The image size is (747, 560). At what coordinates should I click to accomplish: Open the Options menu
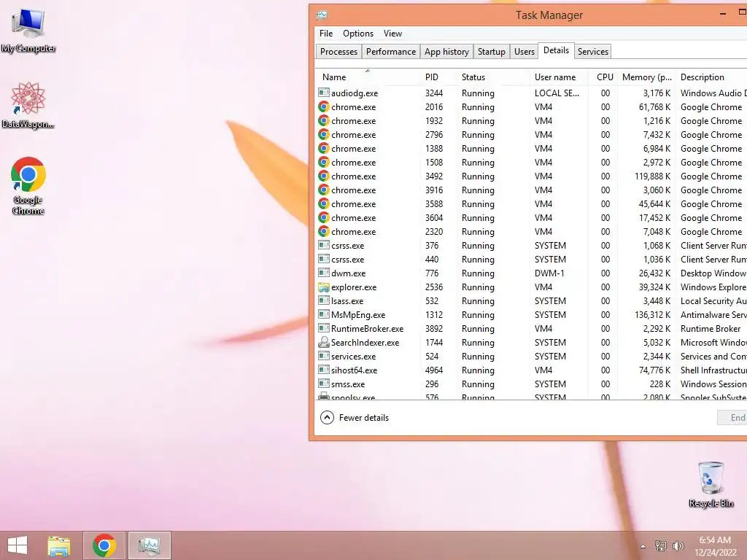coord(357,34)
